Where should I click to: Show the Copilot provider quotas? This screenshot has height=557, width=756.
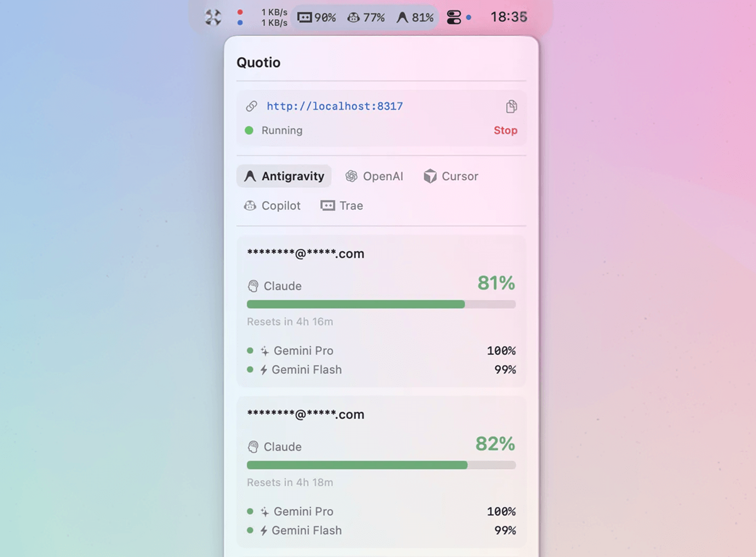[272, 205]
